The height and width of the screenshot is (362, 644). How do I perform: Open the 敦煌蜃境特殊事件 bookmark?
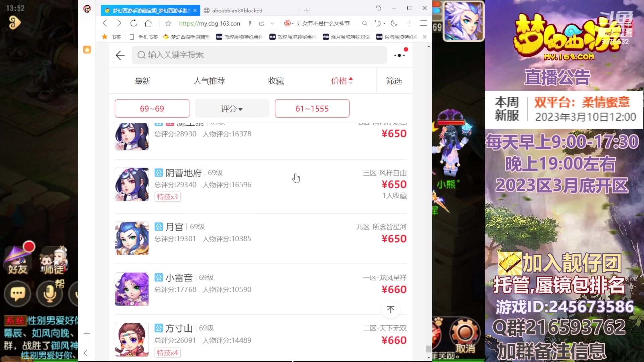[239, 37]
